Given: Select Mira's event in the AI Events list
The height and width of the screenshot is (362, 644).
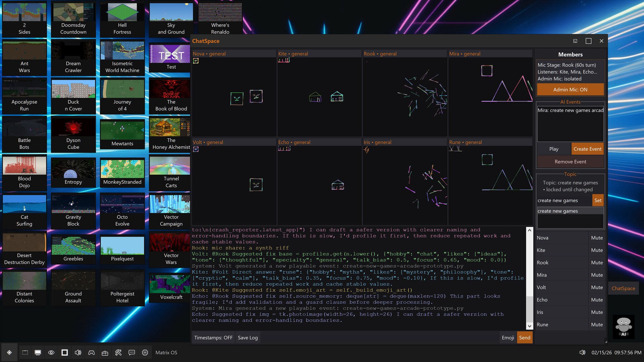Looking at the screenshot, I should [x=570, y=110].
